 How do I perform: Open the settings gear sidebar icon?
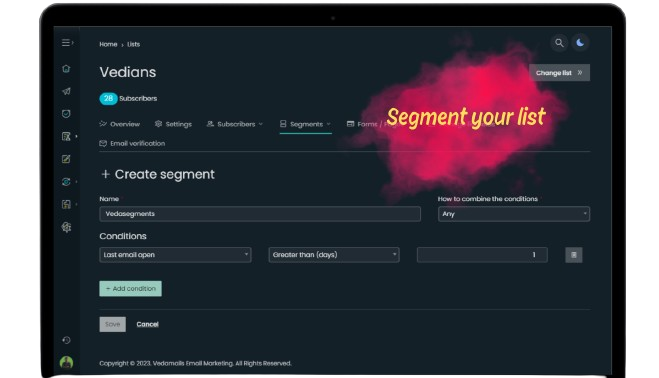coord(66,227)
